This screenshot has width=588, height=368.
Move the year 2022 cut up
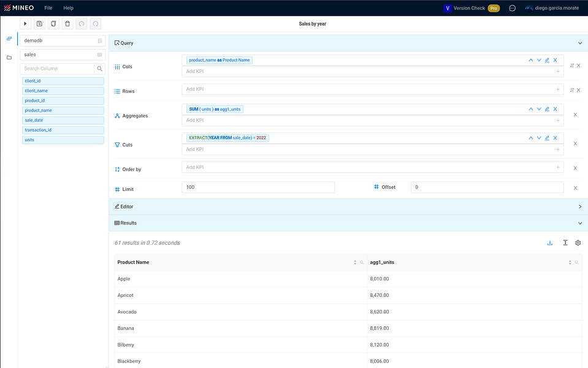[x=530, y=138]
